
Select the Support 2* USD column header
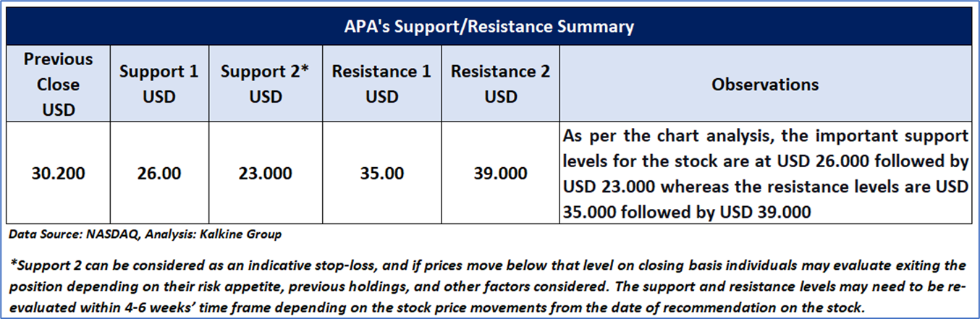(x=266, y=84)
